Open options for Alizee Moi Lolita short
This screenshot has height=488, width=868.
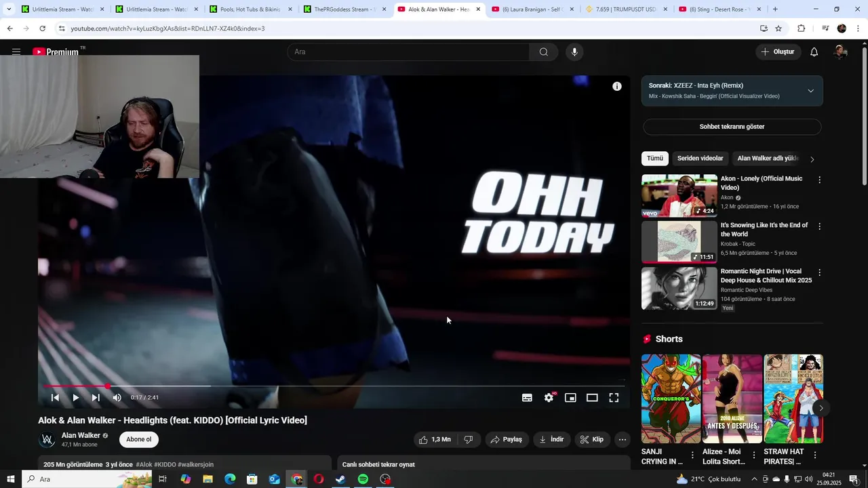(753, 455)
